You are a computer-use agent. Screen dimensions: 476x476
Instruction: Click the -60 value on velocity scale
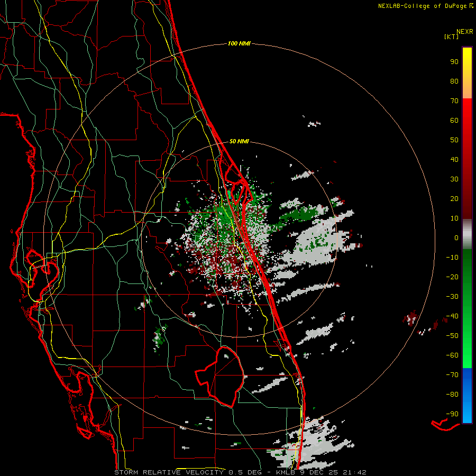tap(452, 355)
